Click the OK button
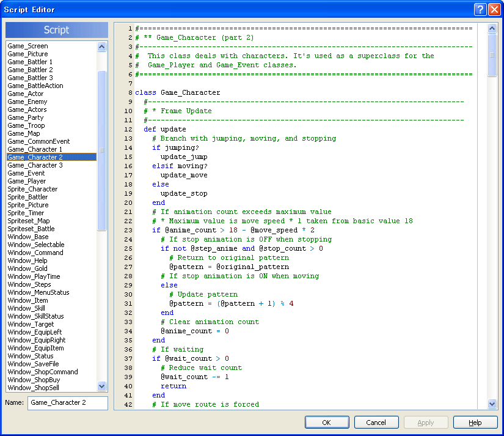This screenshot has width=504, height=436. [x=327, y=422]
